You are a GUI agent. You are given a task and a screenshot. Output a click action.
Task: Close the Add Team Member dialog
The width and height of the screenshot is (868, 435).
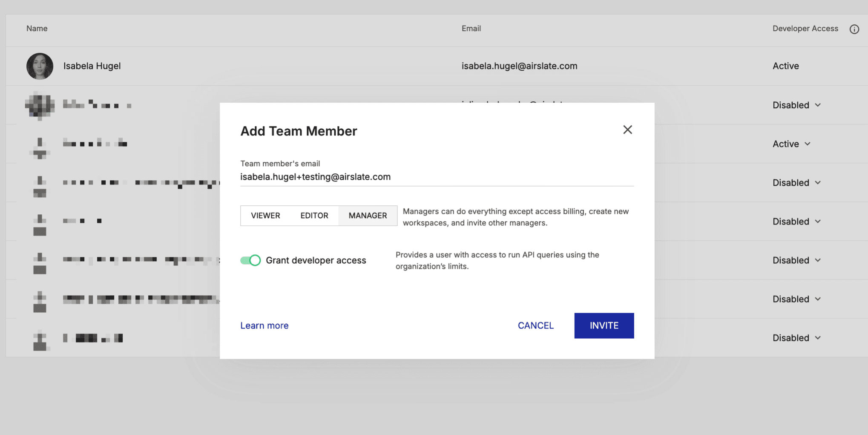[627, 130]
